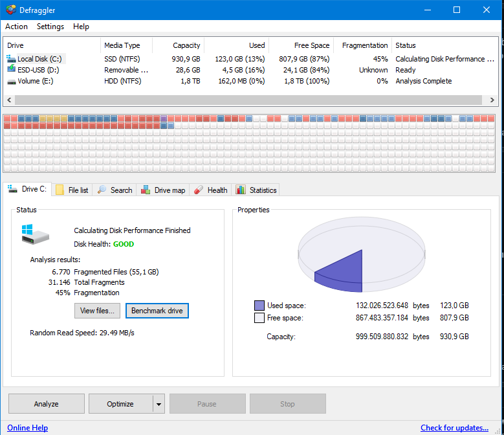Click the Disk Health GOOD value
504x435 pixels.
coord(124,244)
